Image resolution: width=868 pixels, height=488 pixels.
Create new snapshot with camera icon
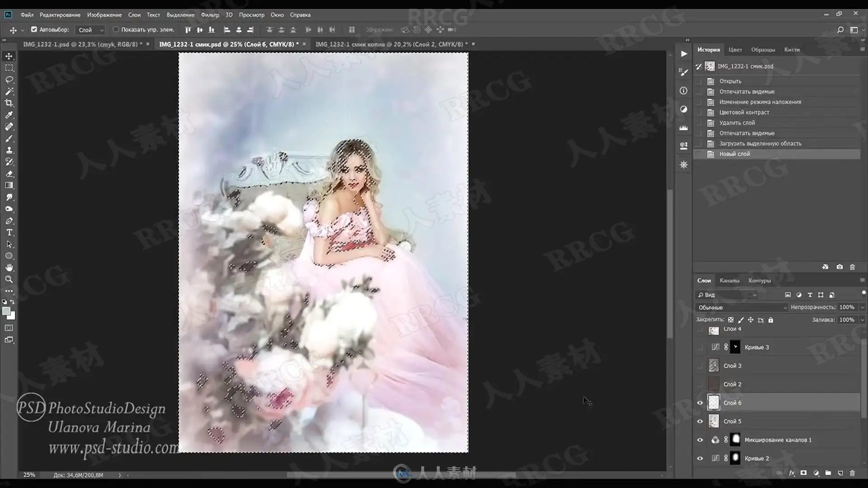(x=840, y=267)
